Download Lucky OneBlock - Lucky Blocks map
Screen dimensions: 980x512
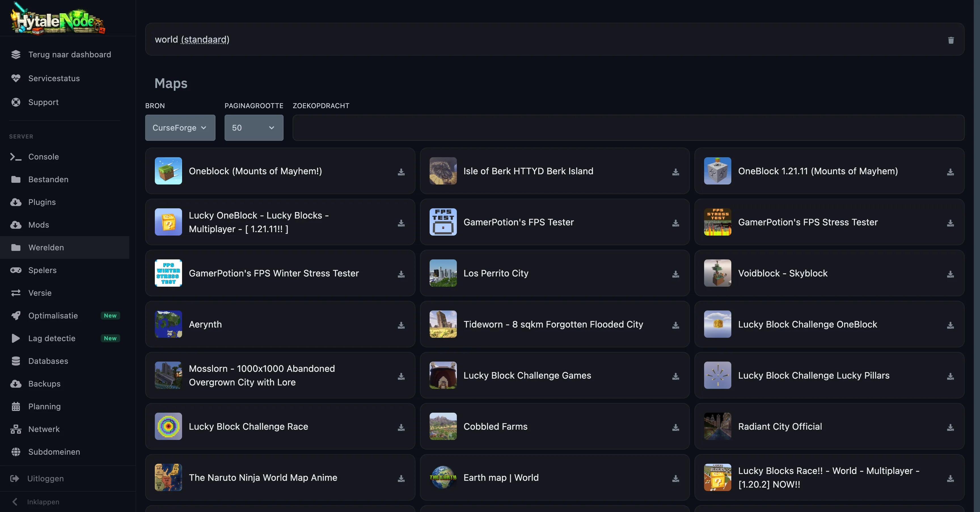point(401,223)
